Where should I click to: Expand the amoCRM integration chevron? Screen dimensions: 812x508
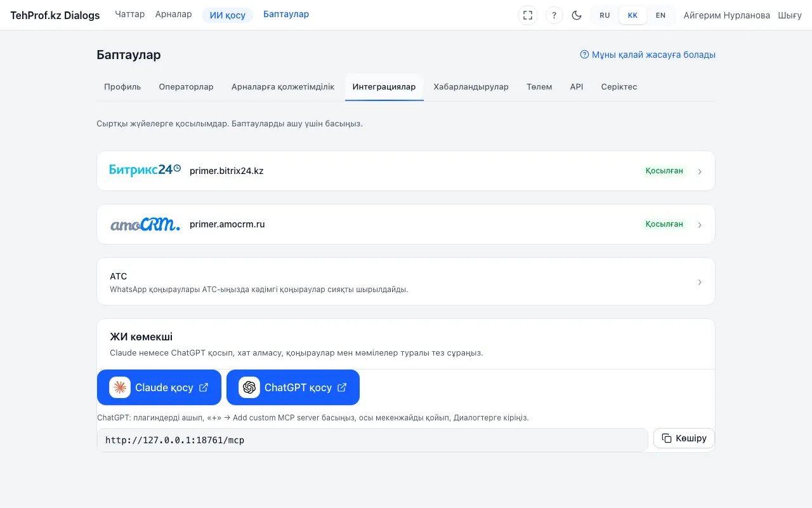point(700,225)
